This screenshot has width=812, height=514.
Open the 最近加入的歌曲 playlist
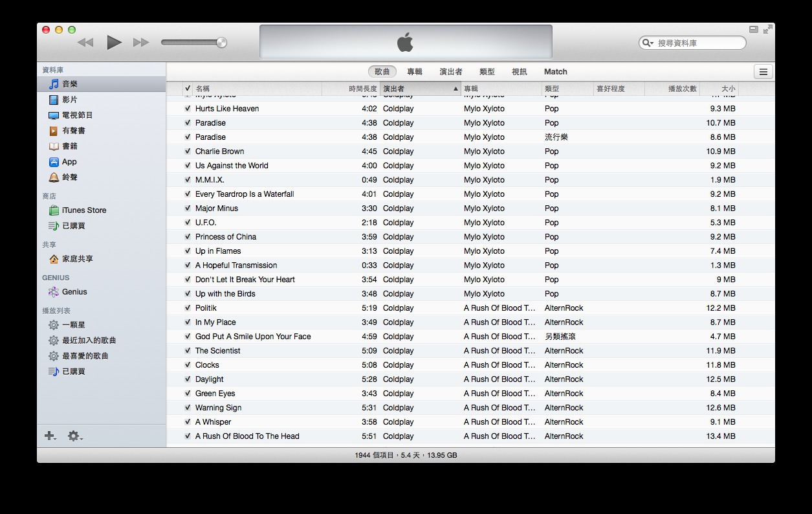(x=102, y=341)
